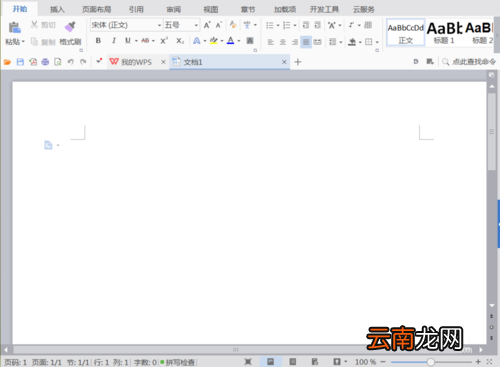Click the save disk icon
The height and width of the screenshot is (367, 500).
pyautogui.click(x=20, y=62)
